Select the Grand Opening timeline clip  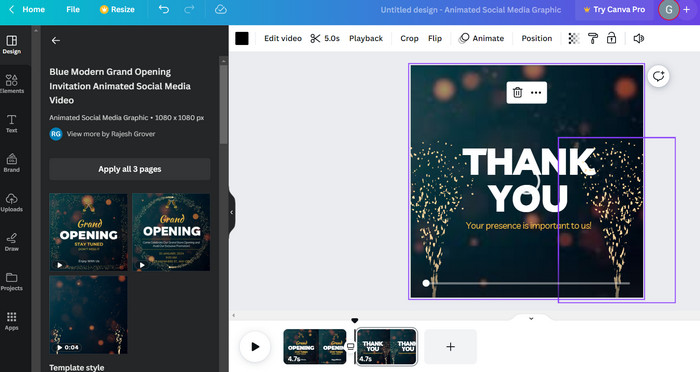[315, 347]
